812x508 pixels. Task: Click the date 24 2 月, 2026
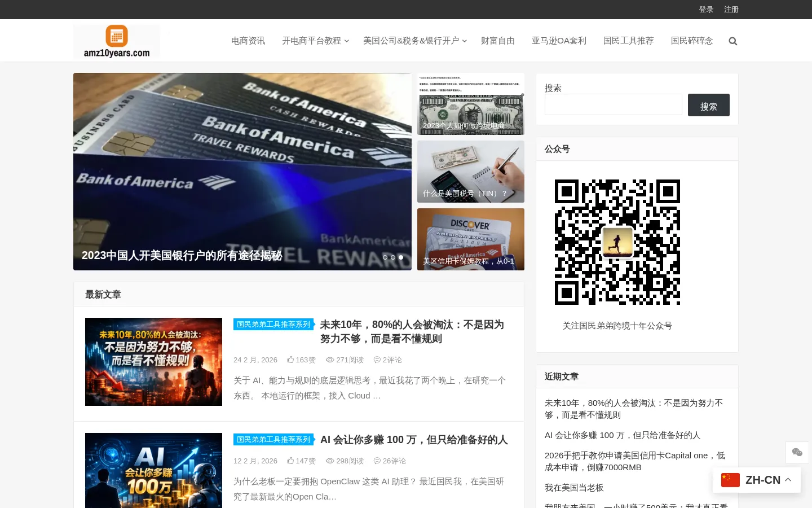(255, 360)
